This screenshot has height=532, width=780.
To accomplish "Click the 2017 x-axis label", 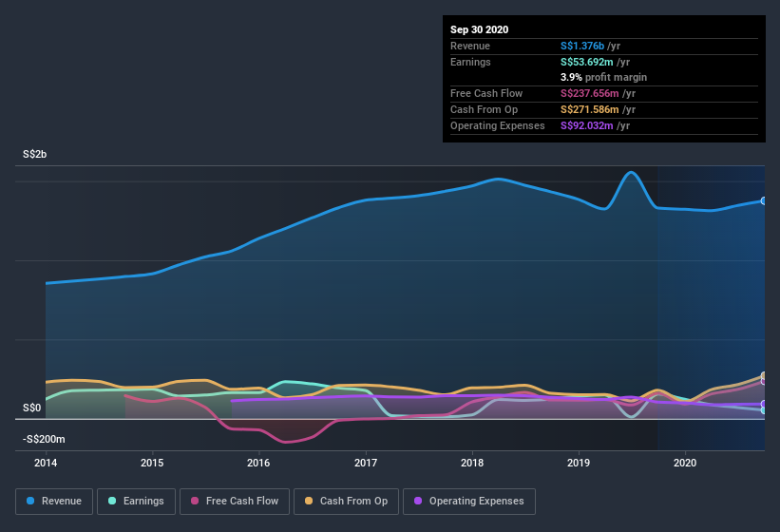I will [365, 463].
